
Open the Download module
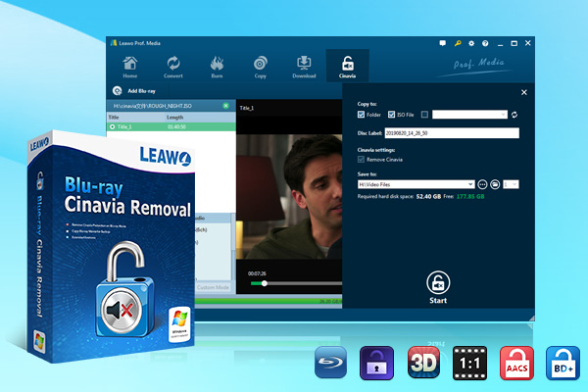304,68
